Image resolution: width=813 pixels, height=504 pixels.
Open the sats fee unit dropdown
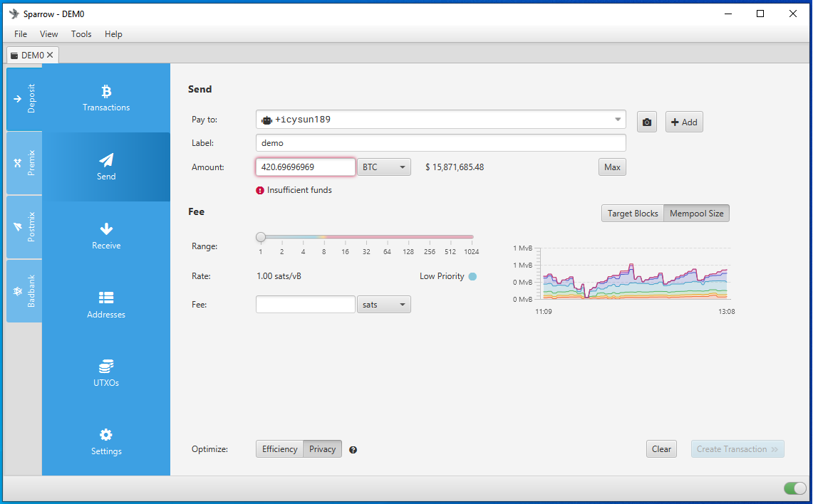click(x=383, y=305)
